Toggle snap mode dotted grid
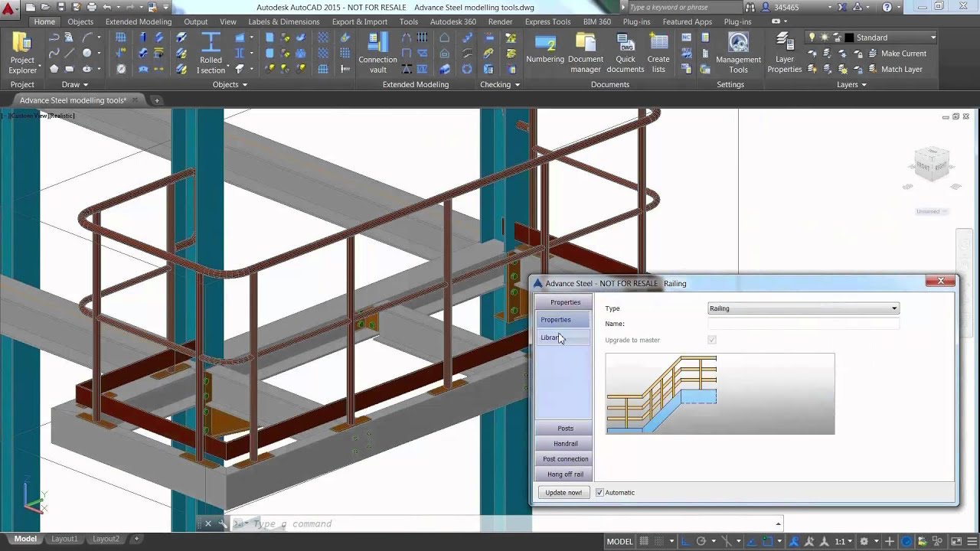This screenshot has height=551, width=980. click(x=659, y=541)
